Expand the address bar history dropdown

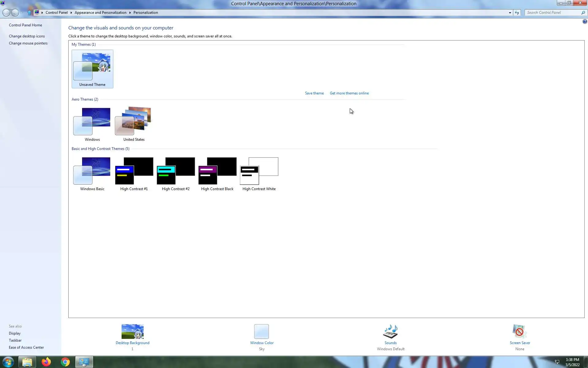coord(510,13)
